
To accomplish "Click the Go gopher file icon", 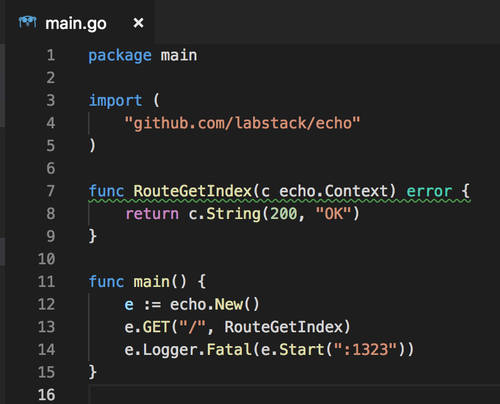I will point(27,22).
